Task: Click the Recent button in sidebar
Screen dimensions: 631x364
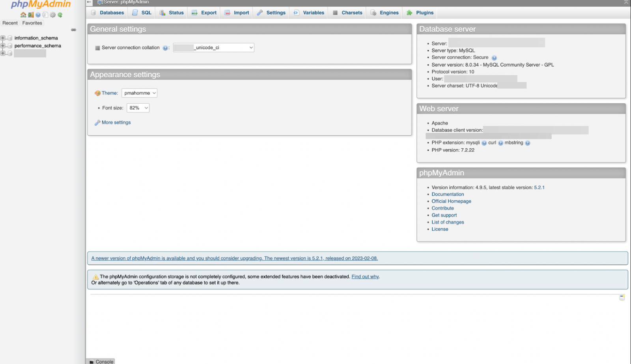Action: (x=10, y=23)
